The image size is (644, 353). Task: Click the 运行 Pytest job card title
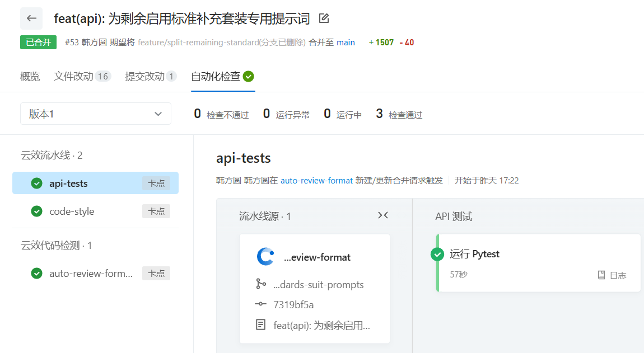(x=474, y=254)
